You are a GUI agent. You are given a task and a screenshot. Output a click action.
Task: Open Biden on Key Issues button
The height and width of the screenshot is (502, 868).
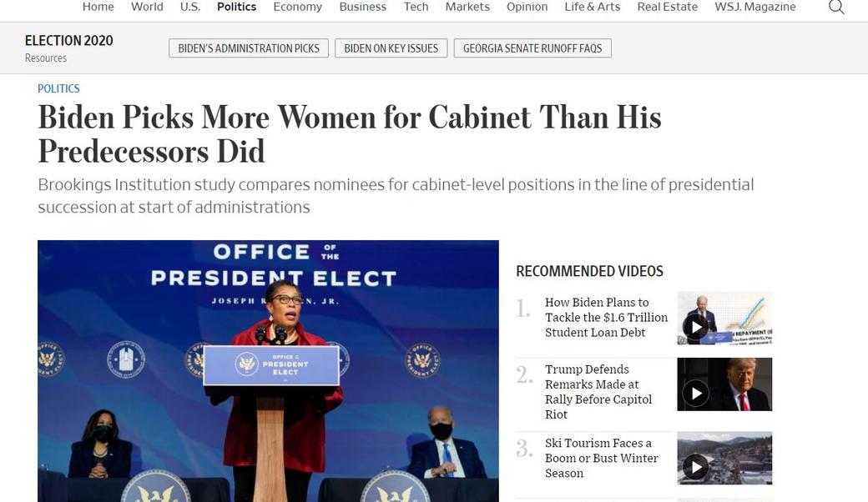tap(391, 48)
